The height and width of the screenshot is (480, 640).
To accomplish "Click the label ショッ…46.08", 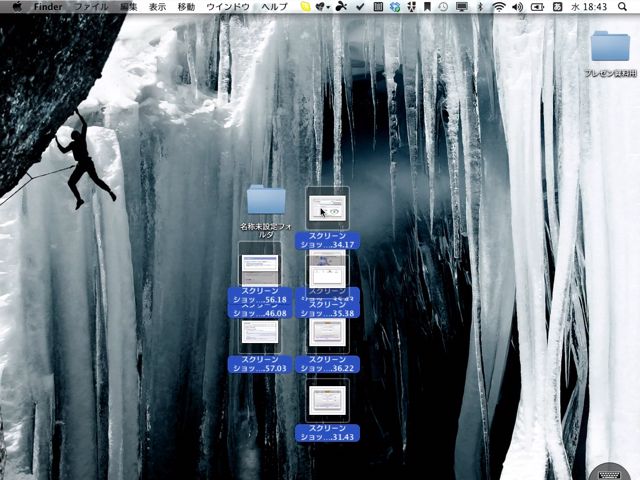I will click(260, 312).
